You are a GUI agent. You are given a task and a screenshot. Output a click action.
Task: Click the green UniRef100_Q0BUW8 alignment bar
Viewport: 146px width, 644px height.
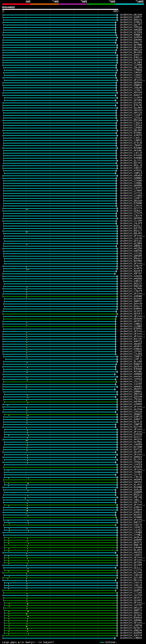pyautogui.click(x=60, y=296)
